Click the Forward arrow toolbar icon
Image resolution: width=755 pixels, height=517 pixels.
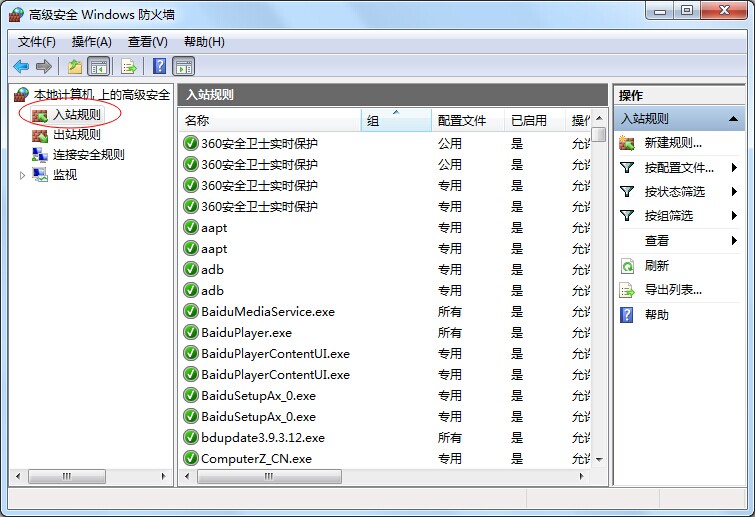(44, 66)
